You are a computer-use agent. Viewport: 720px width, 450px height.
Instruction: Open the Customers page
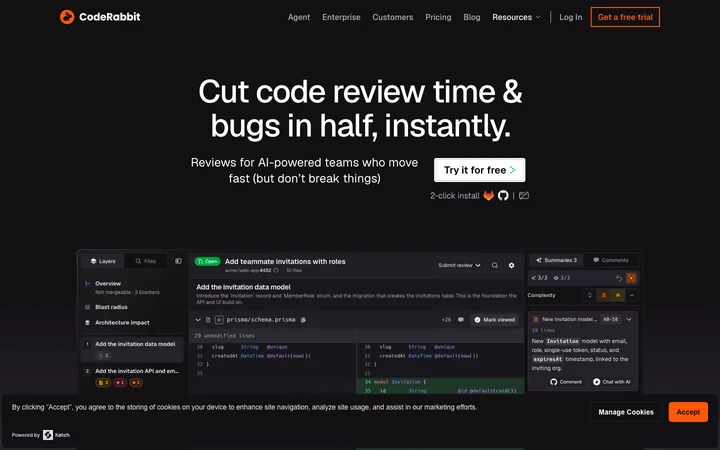[393, 17]
